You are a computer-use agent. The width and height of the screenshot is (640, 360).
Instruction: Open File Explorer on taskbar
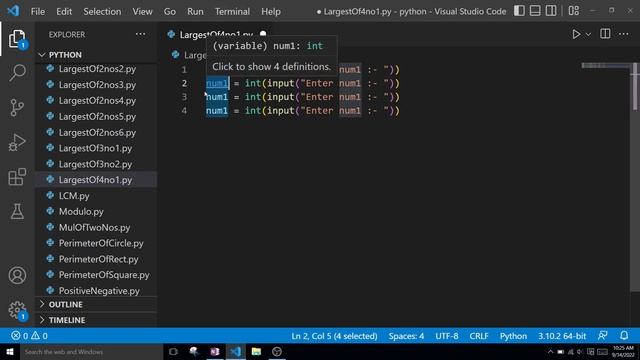tap(256, 352)
